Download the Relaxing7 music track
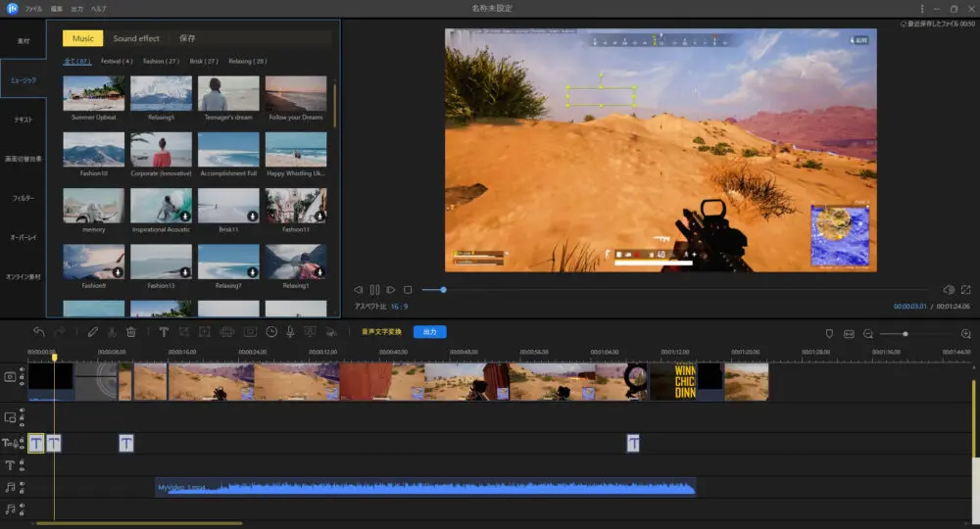Screen dimensions: 980x529 [253, 272]
